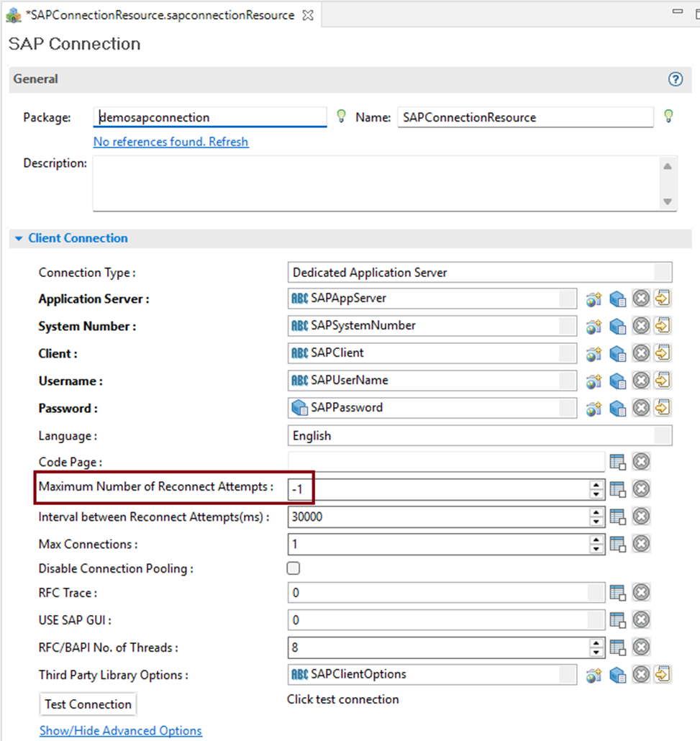
Task: Open Show/Hide Advanced Options link
Action: (x=121, y=731)
